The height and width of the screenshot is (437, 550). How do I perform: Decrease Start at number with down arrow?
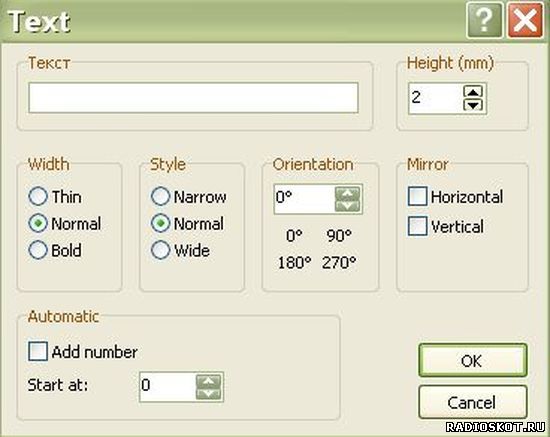coord(208,394)
